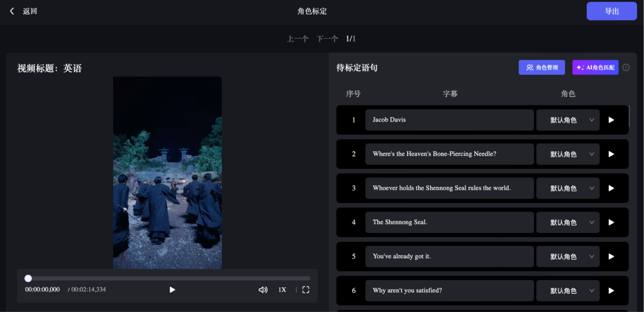This screenshot has width=644, height=312.
Task: Mute the video volume icon
Action: pyautogui.click(x=262, y=290)
